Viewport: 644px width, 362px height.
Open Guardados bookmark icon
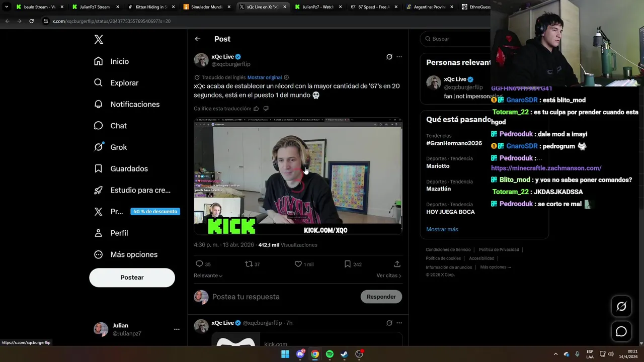(99, 168)
